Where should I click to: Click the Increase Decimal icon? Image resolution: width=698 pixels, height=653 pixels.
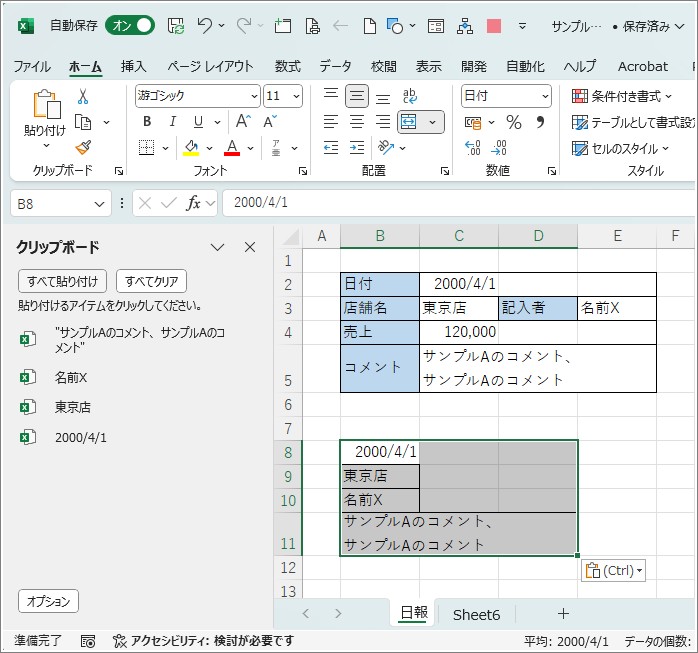coord(472,147)
